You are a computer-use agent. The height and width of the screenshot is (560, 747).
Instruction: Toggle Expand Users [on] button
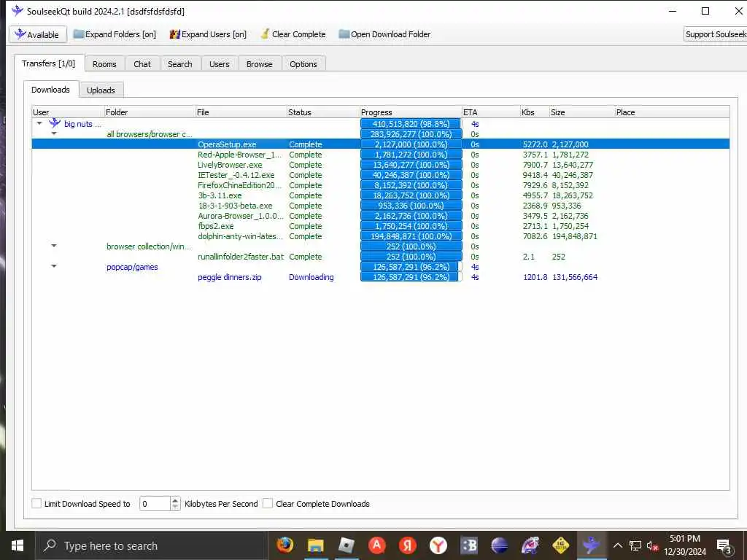coord(208,34)
